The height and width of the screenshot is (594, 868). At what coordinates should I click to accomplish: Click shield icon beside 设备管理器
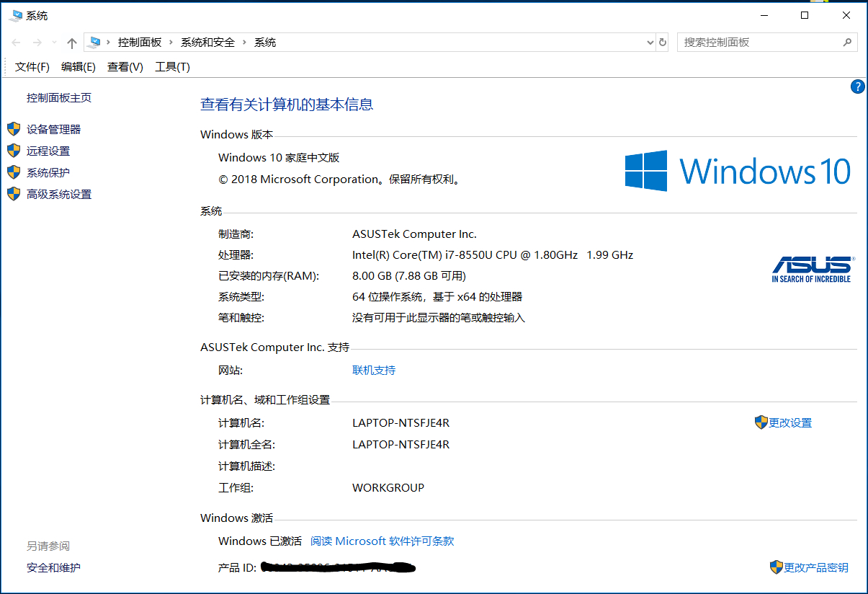(x=14, y=129)
